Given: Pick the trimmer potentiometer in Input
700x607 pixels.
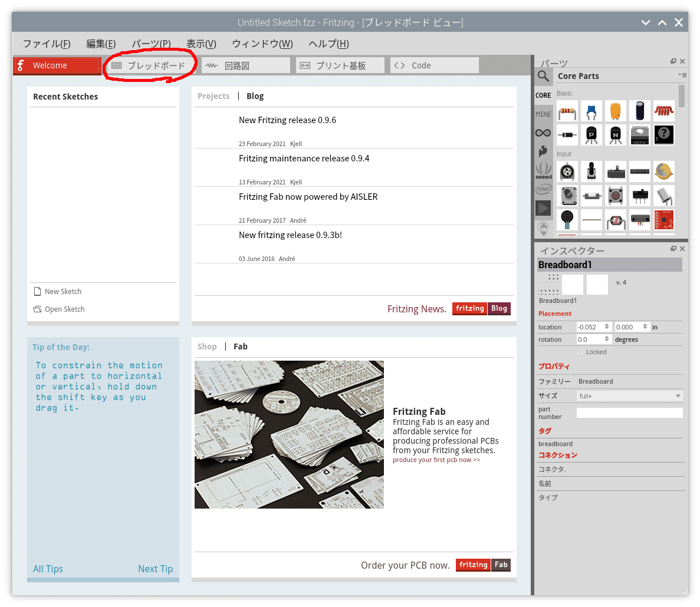Looking at the screenshot, I should [567, 171].
